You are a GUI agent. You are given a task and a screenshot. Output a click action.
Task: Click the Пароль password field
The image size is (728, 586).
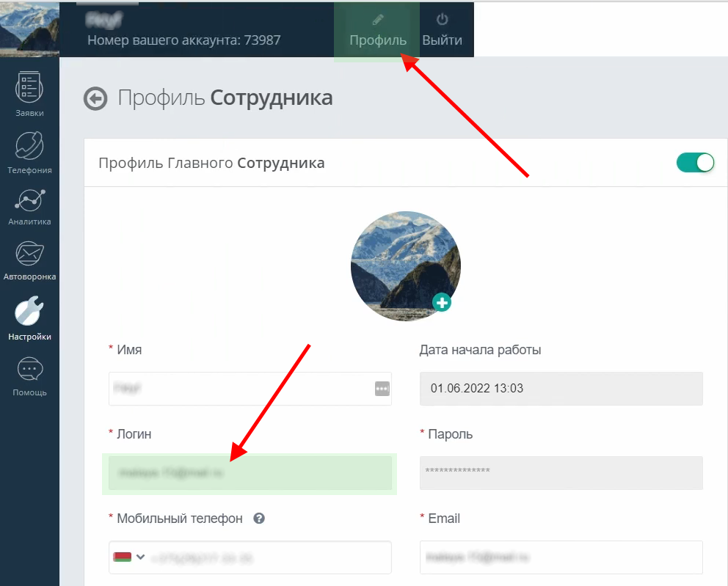561,473
